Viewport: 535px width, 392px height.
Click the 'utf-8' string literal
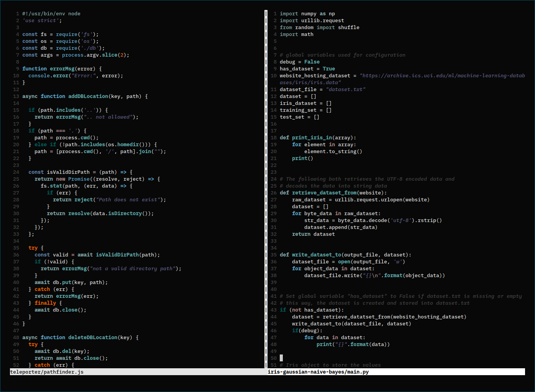(401, 220)
